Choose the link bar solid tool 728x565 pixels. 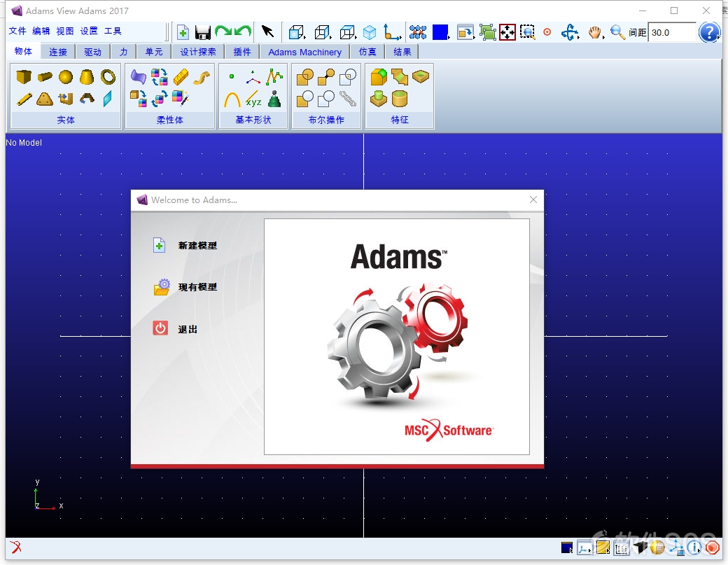pyautogui.click(x=24, y=99)
